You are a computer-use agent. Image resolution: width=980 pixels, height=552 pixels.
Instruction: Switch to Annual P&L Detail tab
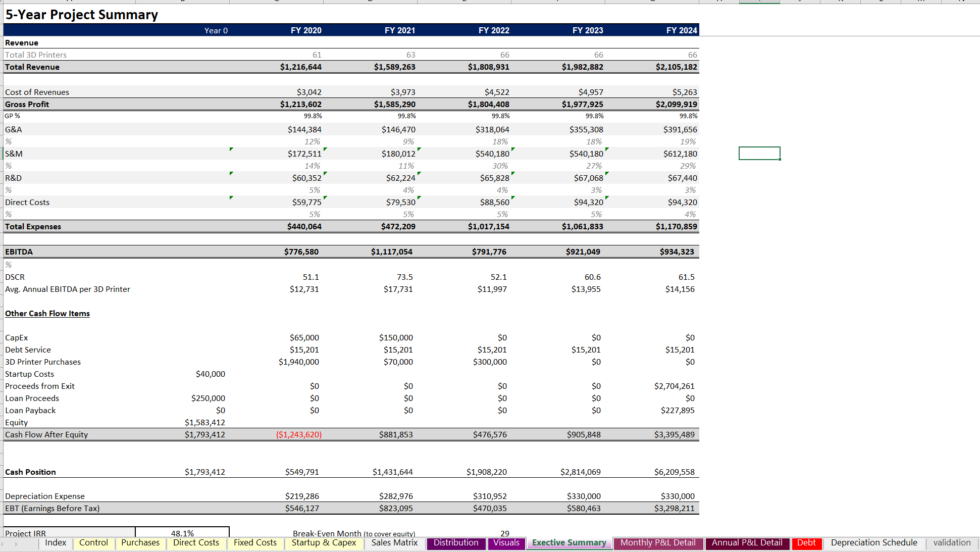[747, 543]
